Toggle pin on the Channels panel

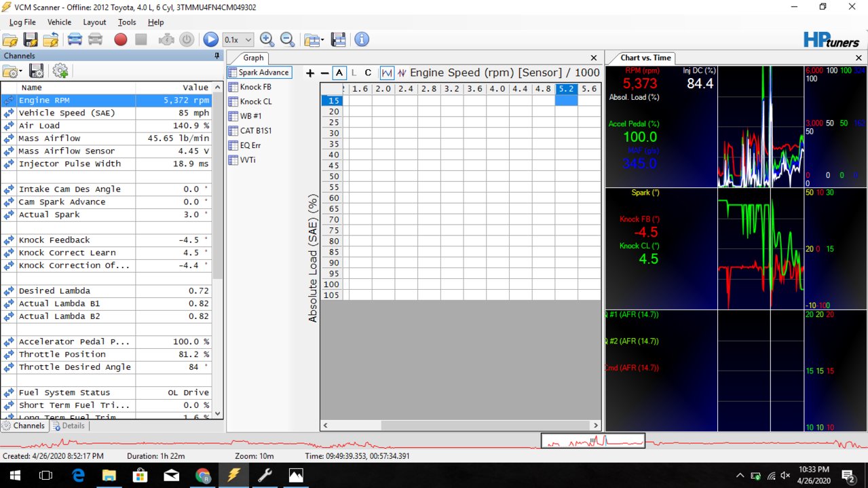pyautogui.click(x=216, y=56)
